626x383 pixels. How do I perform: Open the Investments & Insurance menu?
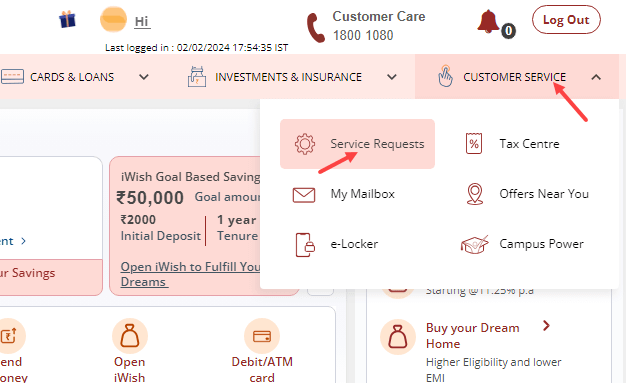pos(288,77)
